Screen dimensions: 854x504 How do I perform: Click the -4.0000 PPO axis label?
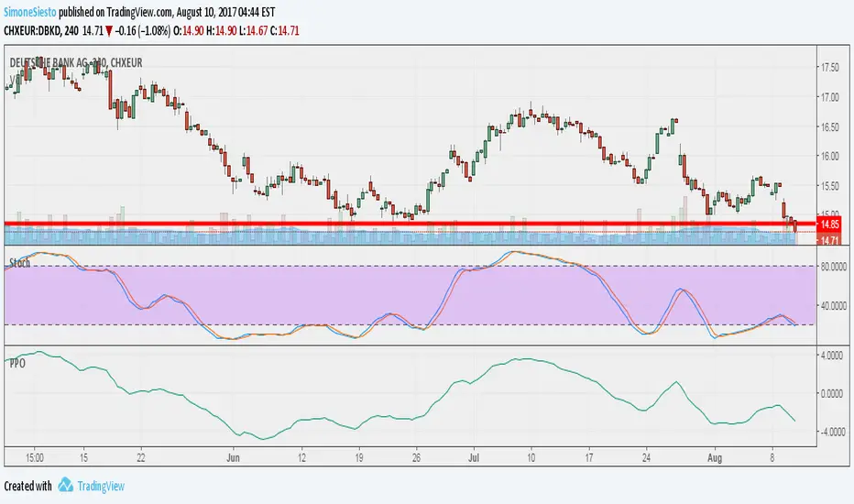tap(831, 431)
